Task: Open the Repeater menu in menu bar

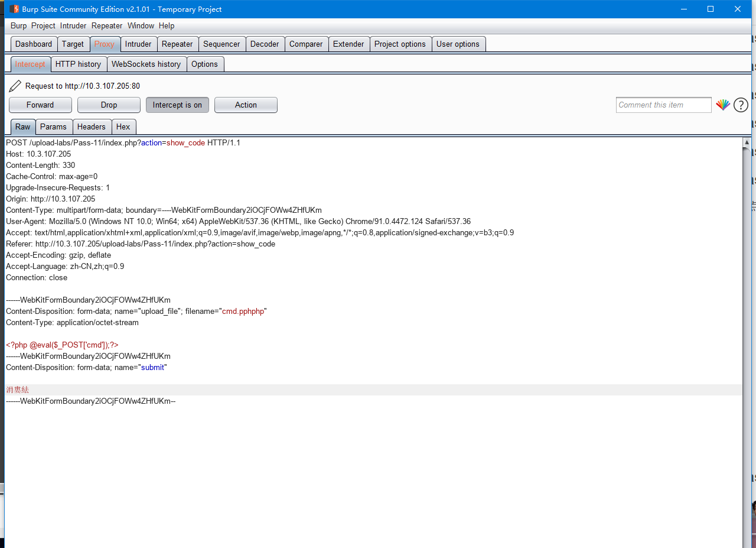Action: (107, 26)
